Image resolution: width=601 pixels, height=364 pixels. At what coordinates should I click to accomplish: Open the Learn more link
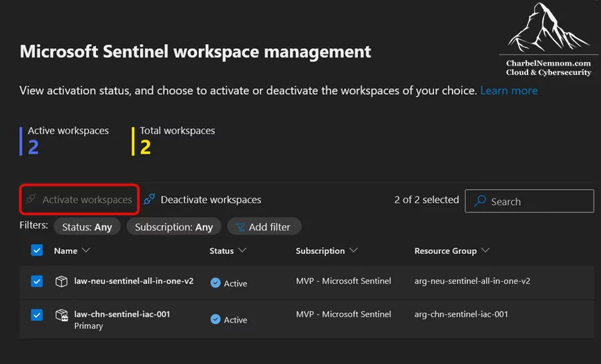coord(509,91)
